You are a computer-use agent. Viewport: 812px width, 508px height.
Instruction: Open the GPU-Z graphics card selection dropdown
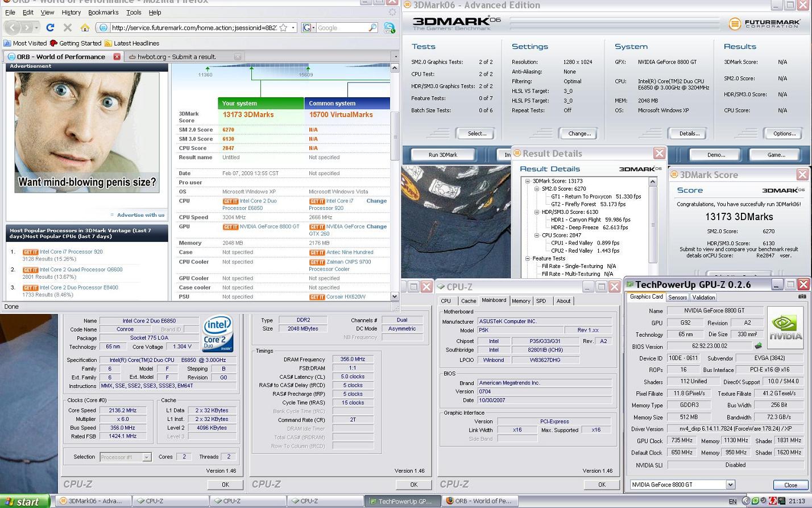730,485
